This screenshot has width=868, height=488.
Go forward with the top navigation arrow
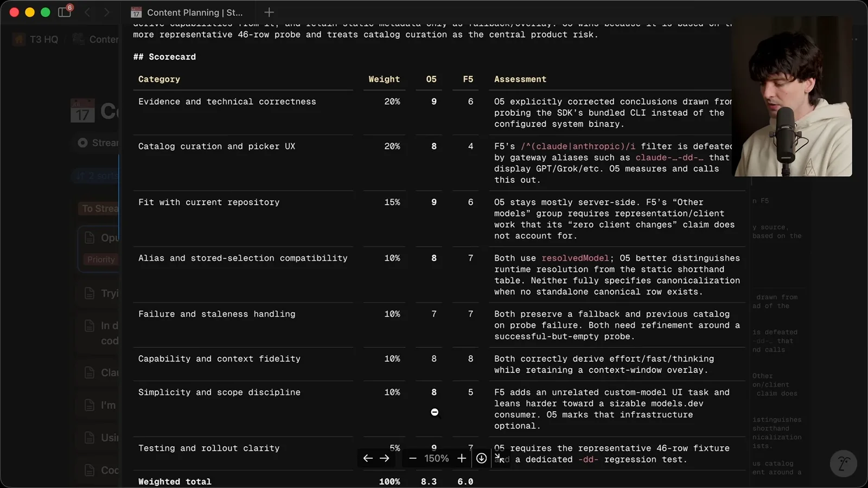[x=106, y=12]
